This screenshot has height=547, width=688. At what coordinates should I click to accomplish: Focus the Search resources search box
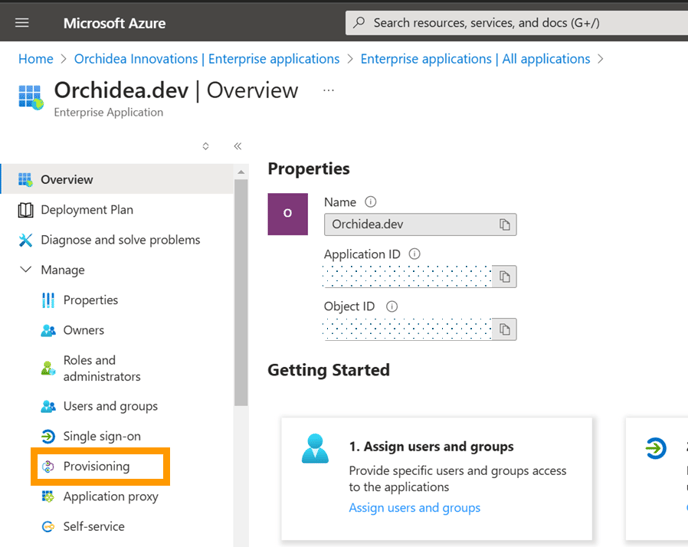coord(517,23)
